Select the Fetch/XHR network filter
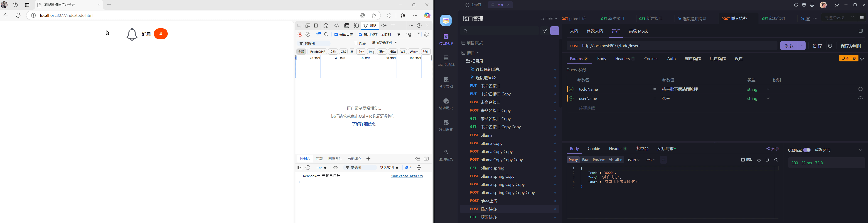Screen dimensions: 868x223 coord(317,52)
